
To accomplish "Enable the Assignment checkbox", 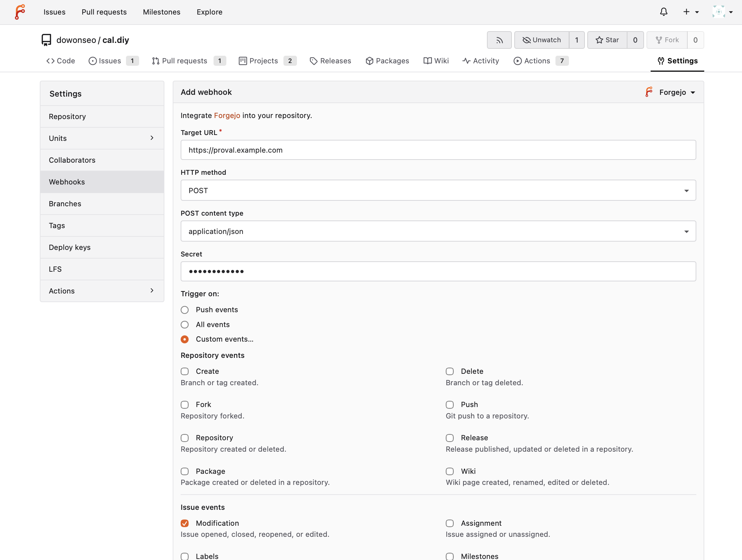I will point(450,523).
